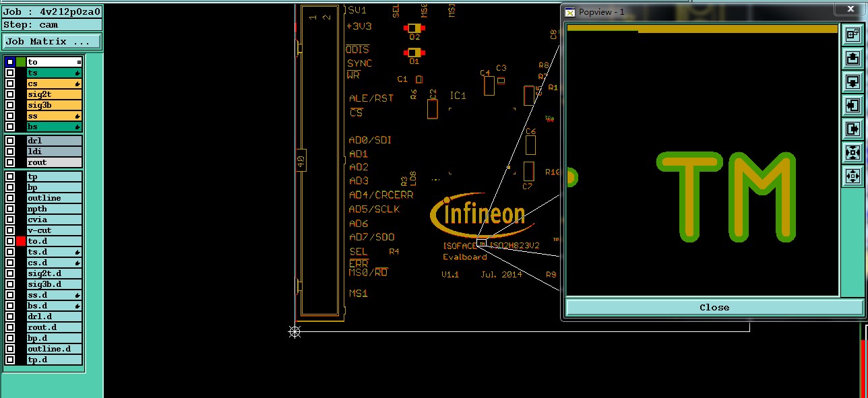Image resolution: width=868 pixels, height=398 pixels.
Task: Click the datum origin marker on the canvas
Action: coord(294,331)
